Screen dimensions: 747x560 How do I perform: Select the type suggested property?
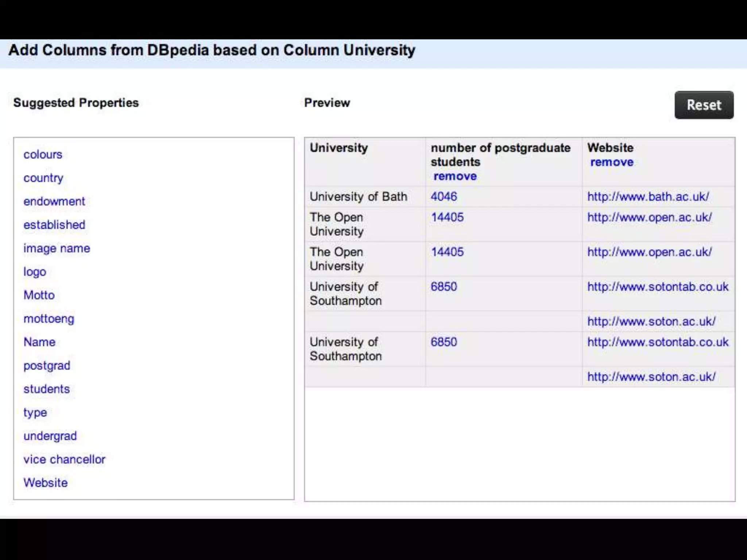35,412
